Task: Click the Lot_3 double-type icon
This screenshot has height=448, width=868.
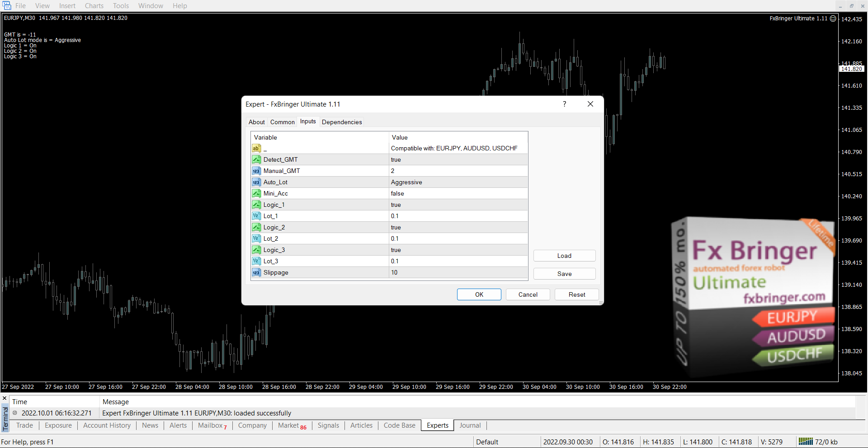Action: [x=256, y=261]
